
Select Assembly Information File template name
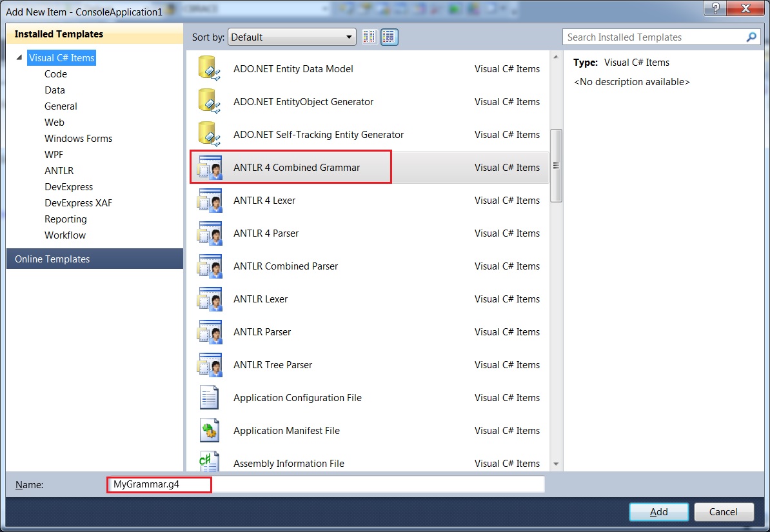289,464
